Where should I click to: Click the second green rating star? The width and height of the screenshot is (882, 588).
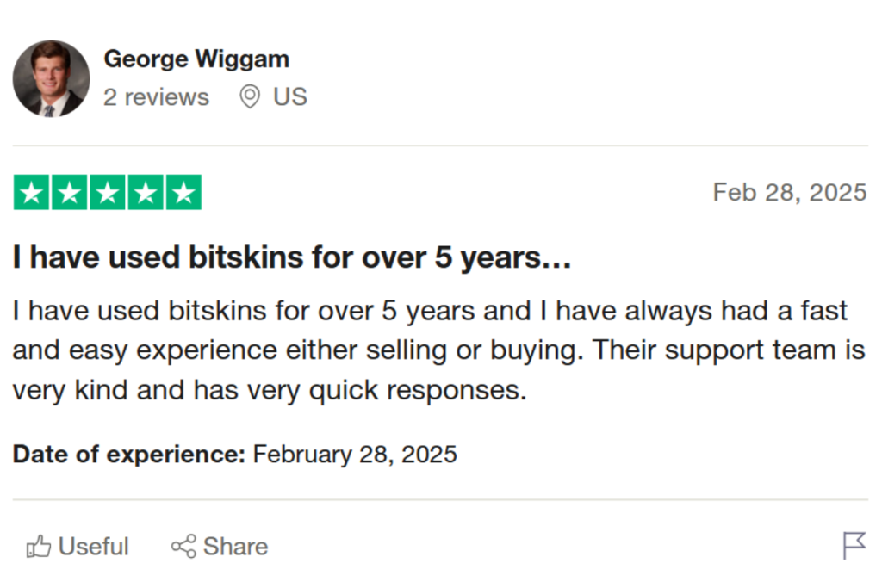tap(70, 193)
